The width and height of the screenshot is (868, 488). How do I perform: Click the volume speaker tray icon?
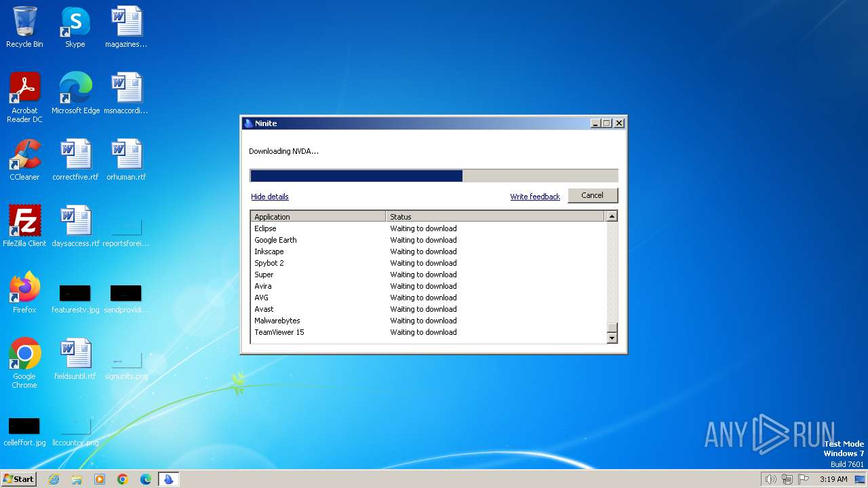point(770,479)
